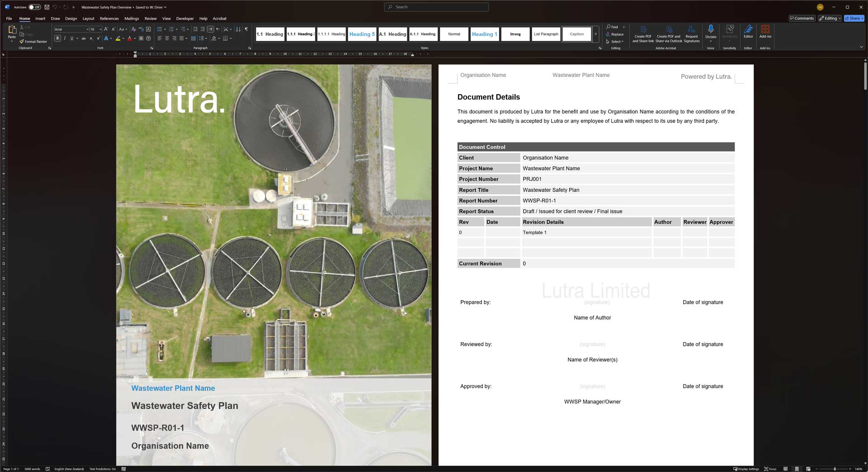The width and height of the screenshot is (868, 472).
Task: Activate the Format Painter tool
Action: click(33, 42)
